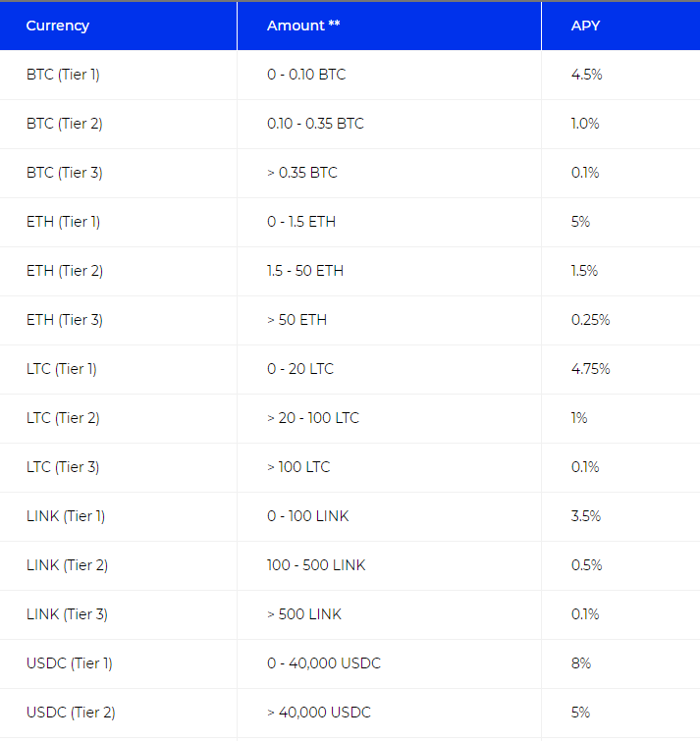Click the ETH (Tier 1) row label
Screen dimensions: 700x741
[64, 222]
